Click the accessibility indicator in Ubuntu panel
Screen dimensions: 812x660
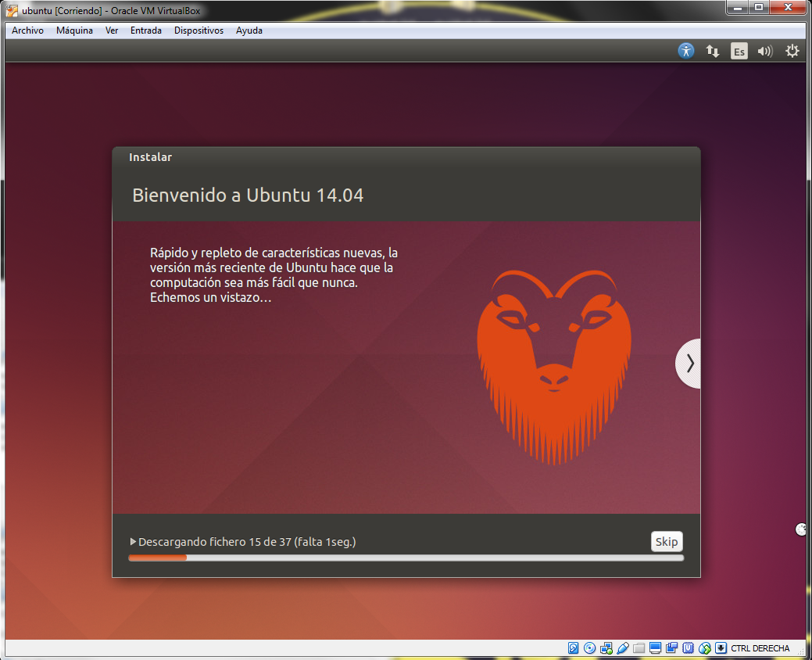686,51
